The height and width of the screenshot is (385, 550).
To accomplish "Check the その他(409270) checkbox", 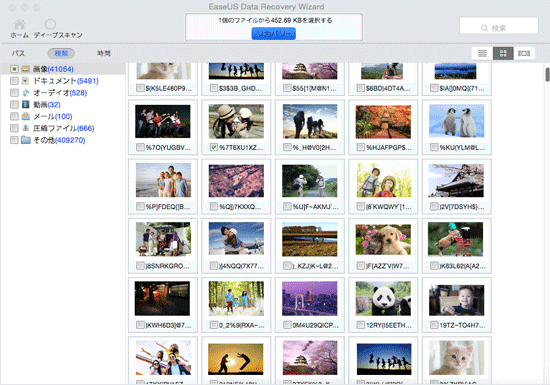I will point(14,140).
